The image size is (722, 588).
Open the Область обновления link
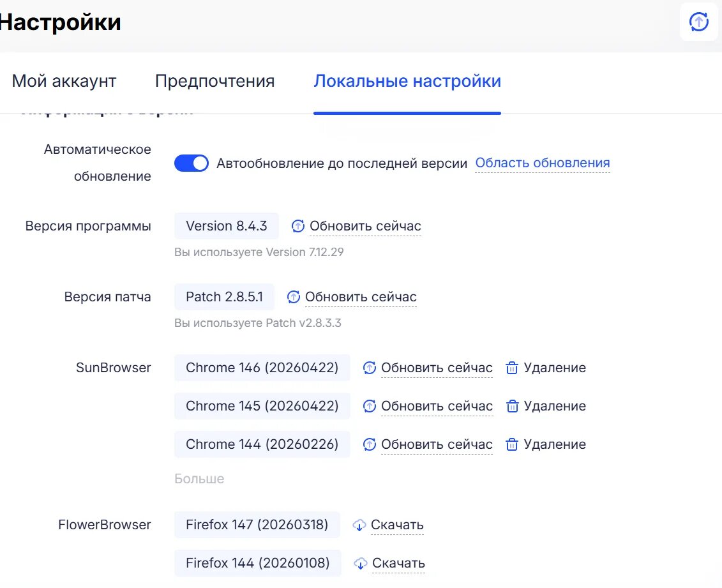tap(543, 163)
